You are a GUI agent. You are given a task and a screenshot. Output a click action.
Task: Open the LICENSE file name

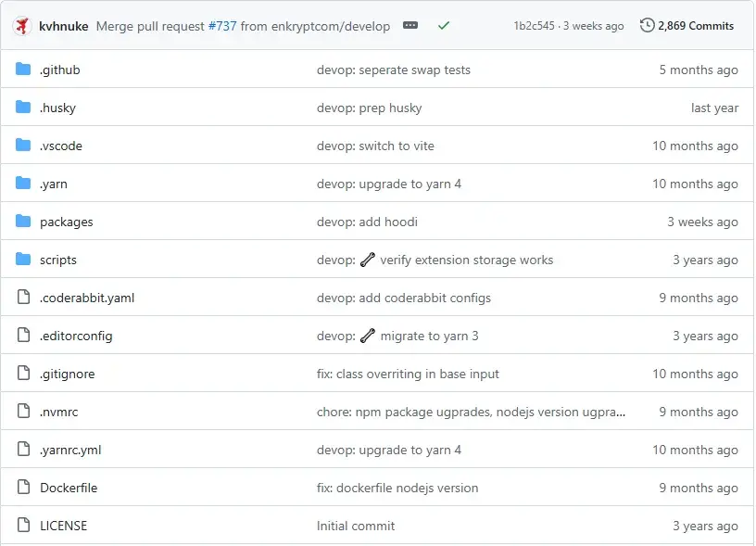point(64,526)
